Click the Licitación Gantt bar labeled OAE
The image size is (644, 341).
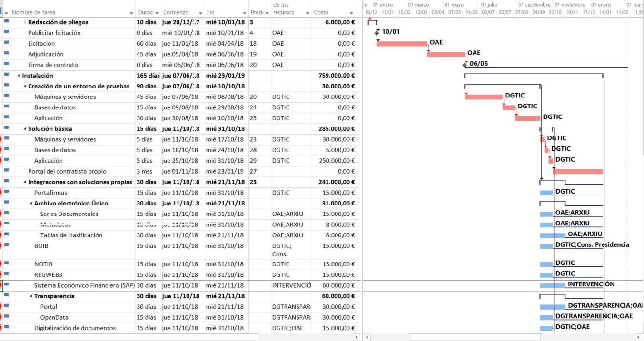[x=402, y=44]
